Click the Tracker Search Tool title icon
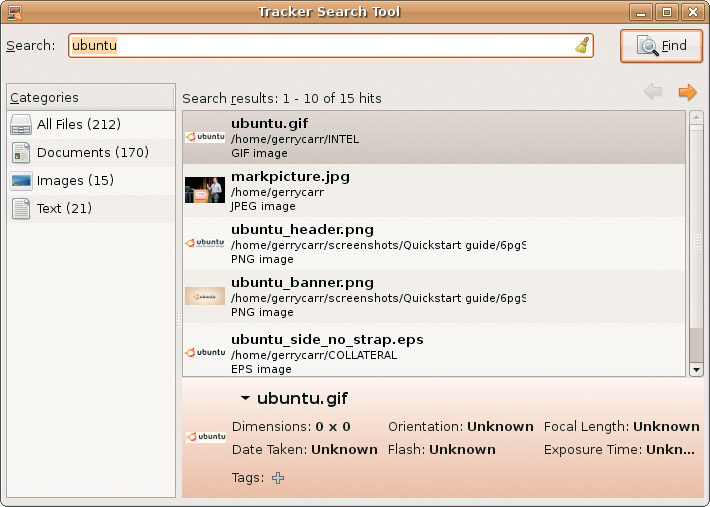710x507 pixels. coord(15,12)
